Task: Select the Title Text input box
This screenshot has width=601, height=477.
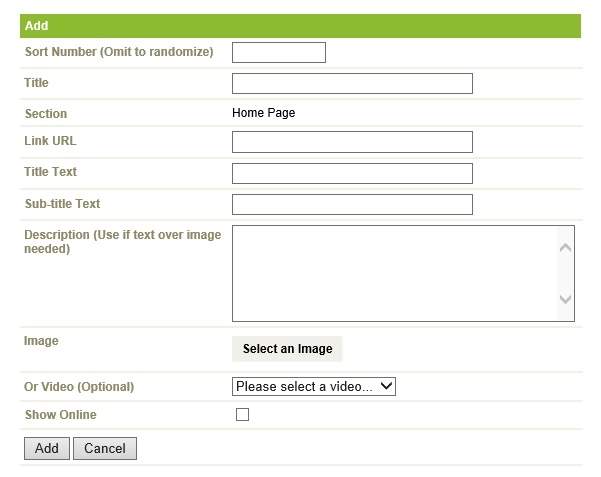Action: point(352,174)
